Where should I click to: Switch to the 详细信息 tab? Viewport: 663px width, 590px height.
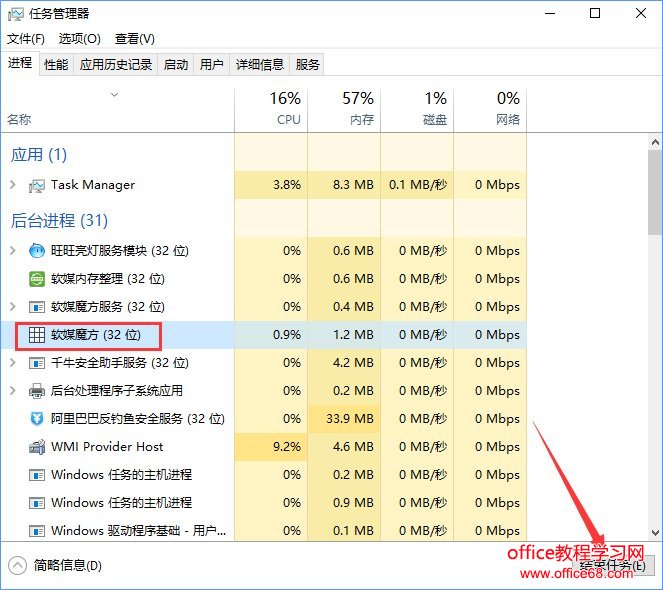(x=260, y=65)
